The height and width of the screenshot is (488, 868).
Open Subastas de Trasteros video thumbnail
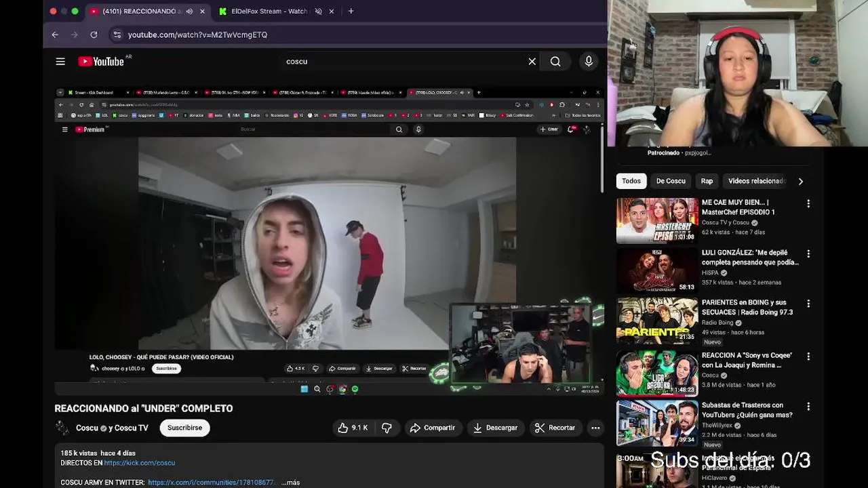pos(657,424)
